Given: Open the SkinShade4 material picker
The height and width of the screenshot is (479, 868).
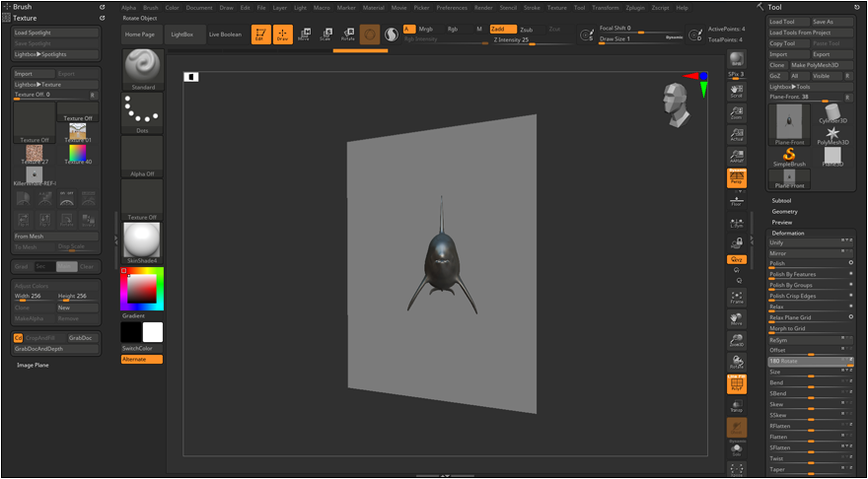Looking at the screenshot, I should 143,242.
